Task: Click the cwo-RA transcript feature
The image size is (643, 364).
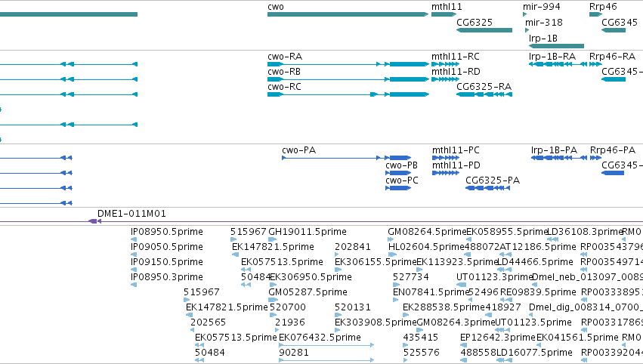Action: 348,64
